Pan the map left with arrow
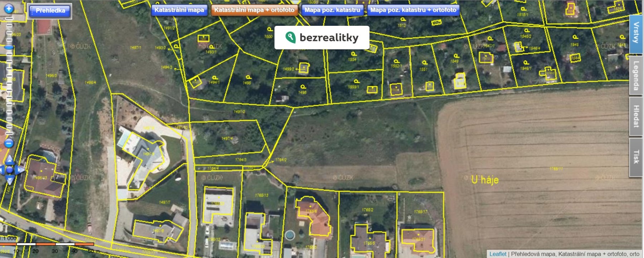Image resolution: width=644 pixels, height=258 pixels. [1, 170]
